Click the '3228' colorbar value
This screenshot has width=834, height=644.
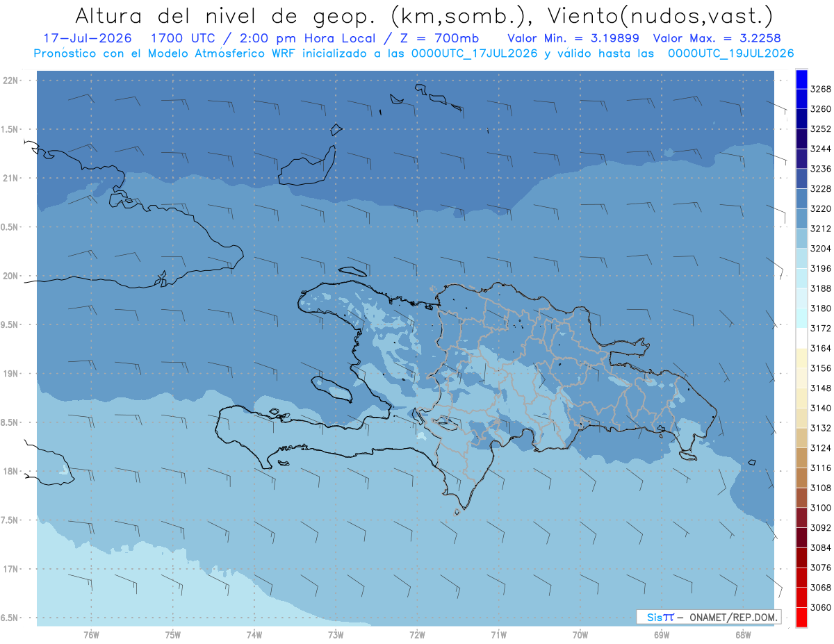click(x=821, y=189)
